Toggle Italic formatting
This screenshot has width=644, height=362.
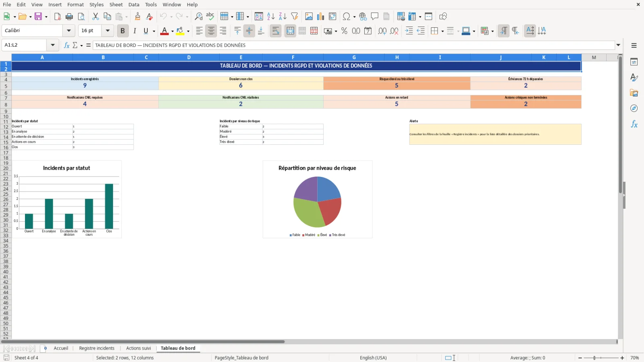pyautogui.click(x=134, y=31)
